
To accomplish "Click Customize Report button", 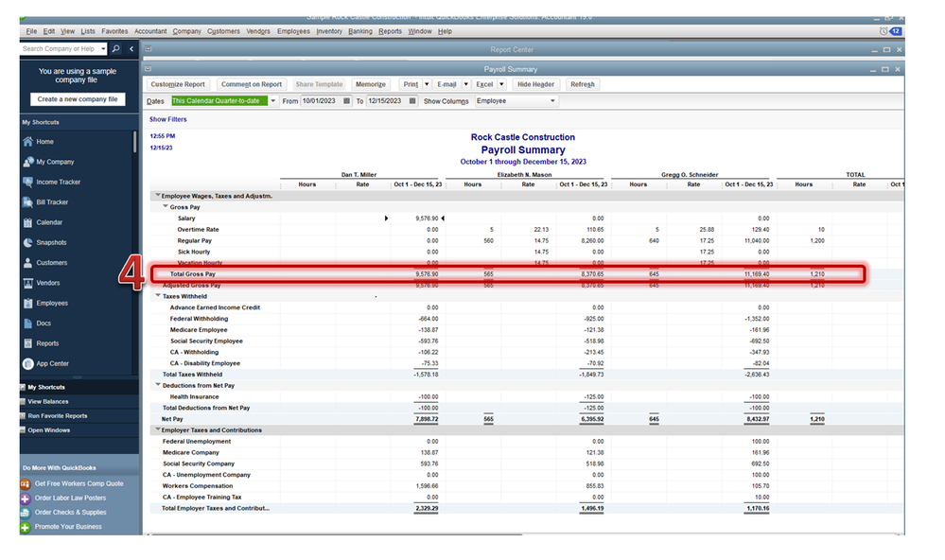I will tap(178, 84).
